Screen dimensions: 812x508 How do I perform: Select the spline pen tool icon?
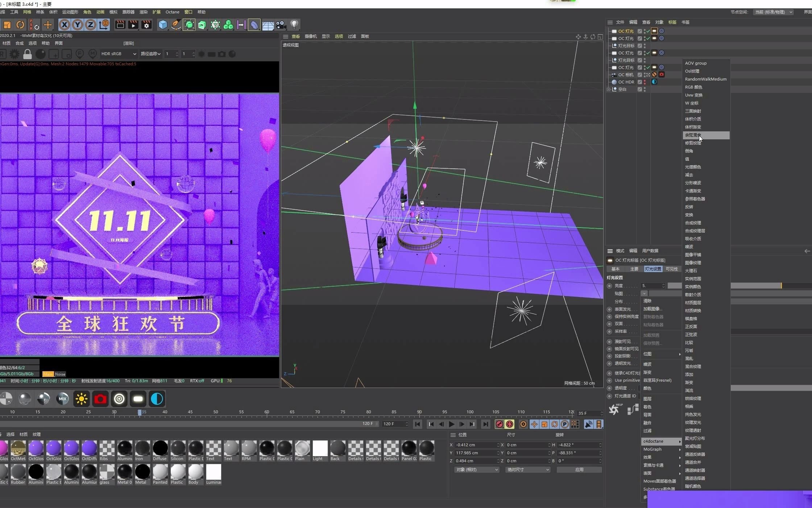coord(176,25)
